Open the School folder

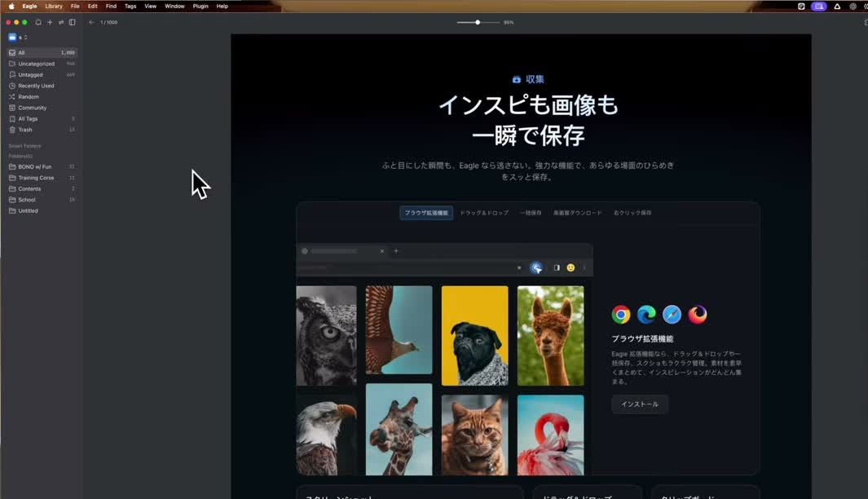tap(42, 200)
